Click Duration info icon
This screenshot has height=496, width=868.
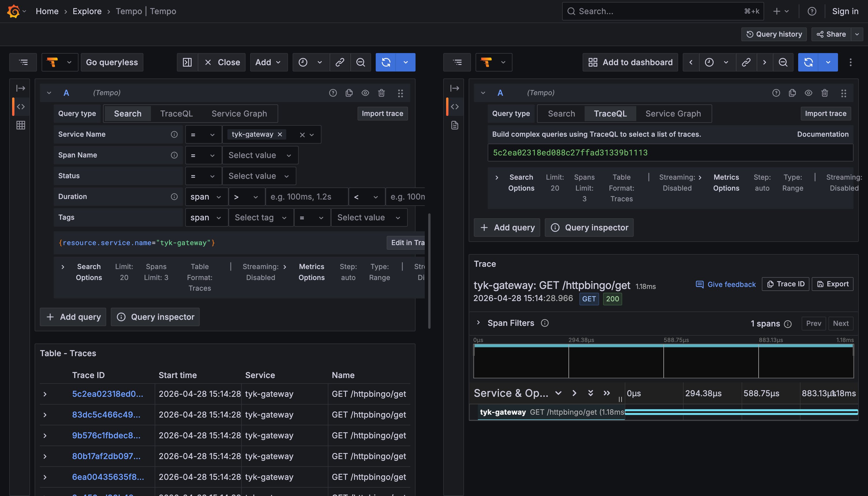tap(174, 197)
